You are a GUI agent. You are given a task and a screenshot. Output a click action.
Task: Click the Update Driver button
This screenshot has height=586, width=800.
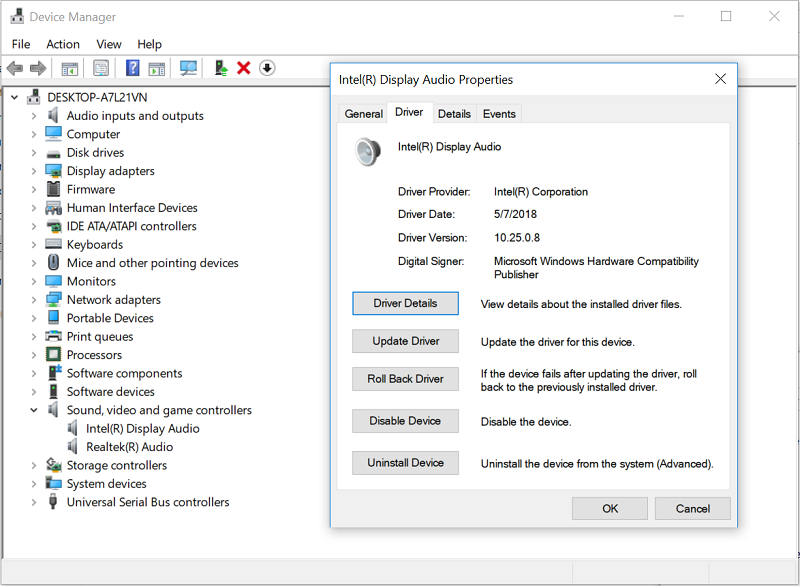point(405,341)
